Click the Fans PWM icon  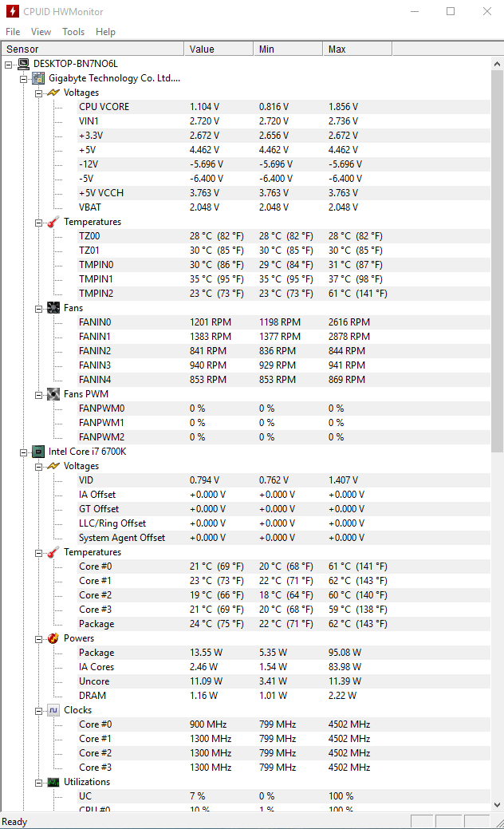[53, 394]
